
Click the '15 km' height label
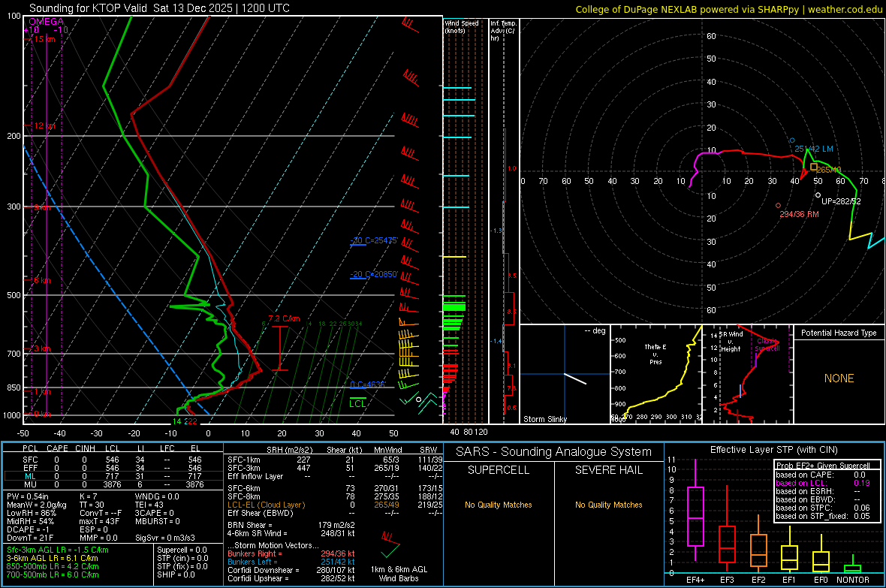click(44, 39)
